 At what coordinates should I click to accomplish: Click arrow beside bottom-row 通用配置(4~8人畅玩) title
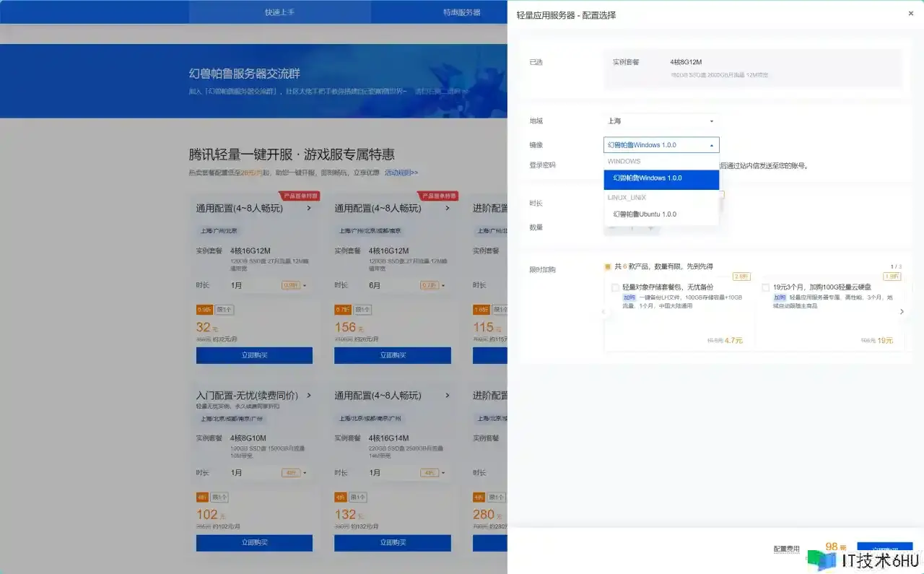448,396
